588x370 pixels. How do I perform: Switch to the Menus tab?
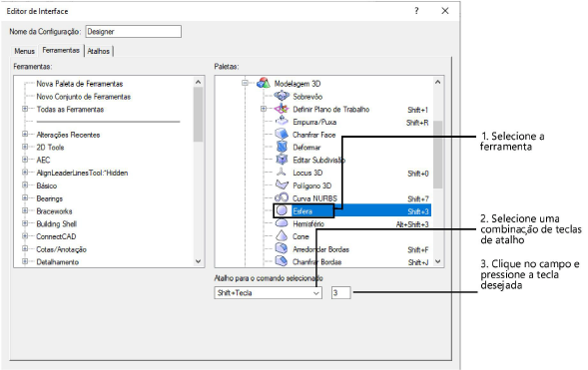(x=24, y=51)
